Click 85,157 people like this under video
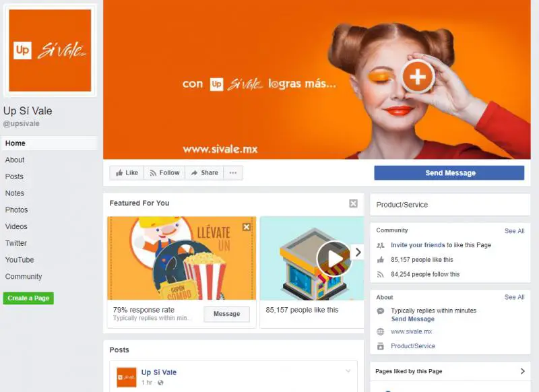The width and height of the screenshot is (539, 392). (x=302, y=310)
